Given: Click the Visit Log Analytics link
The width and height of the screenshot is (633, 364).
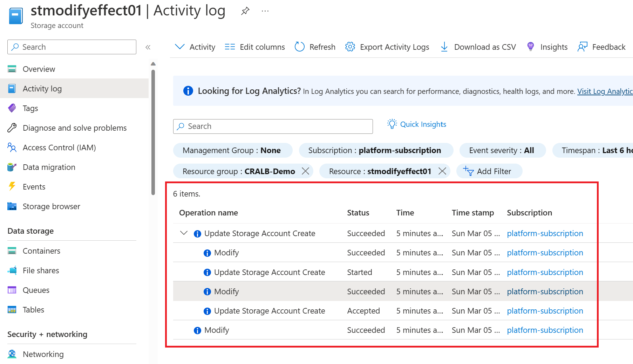Looking at the screenshot, I should [x=605, y=91].
